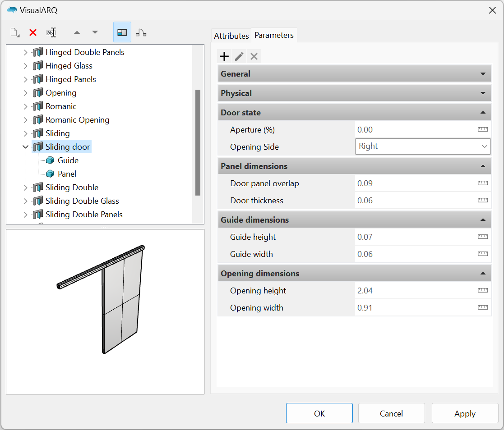
Task: Select the Panel component
Action: [67, 174]
